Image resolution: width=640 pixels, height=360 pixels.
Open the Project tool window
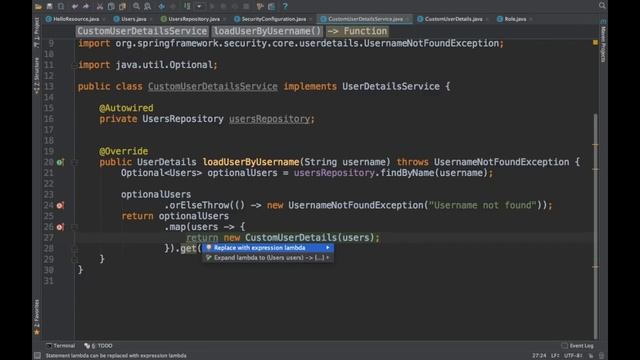click(x=37, y=33)
